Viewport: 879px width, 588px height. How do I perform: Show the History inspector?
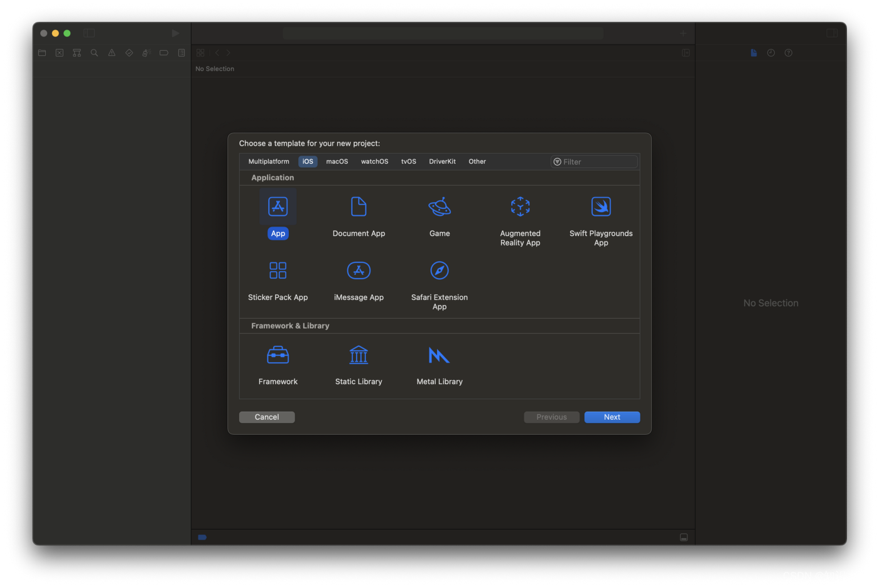pyautogui.click(x=771, y=53)
